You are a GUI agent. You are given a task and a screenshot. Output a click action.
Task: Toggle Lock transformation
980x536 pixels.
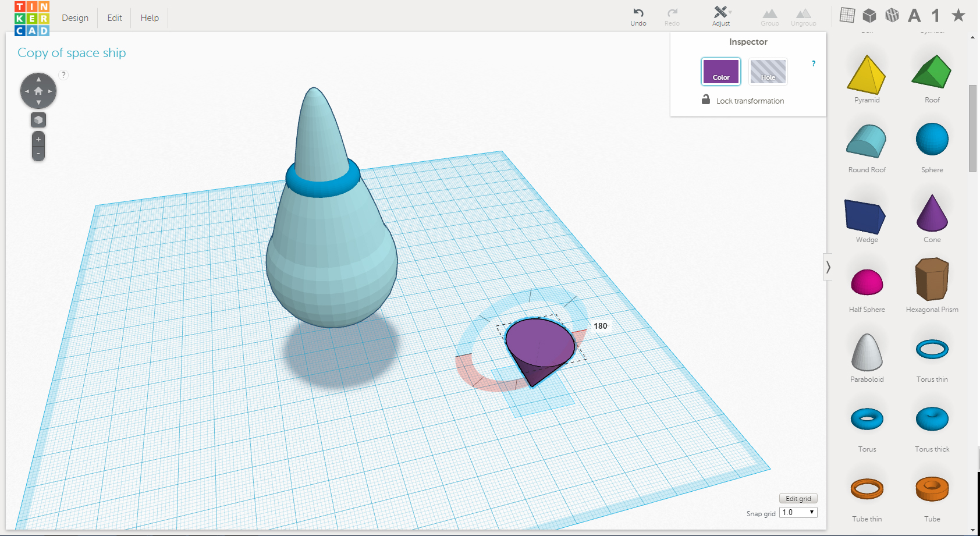click(743, 100)
